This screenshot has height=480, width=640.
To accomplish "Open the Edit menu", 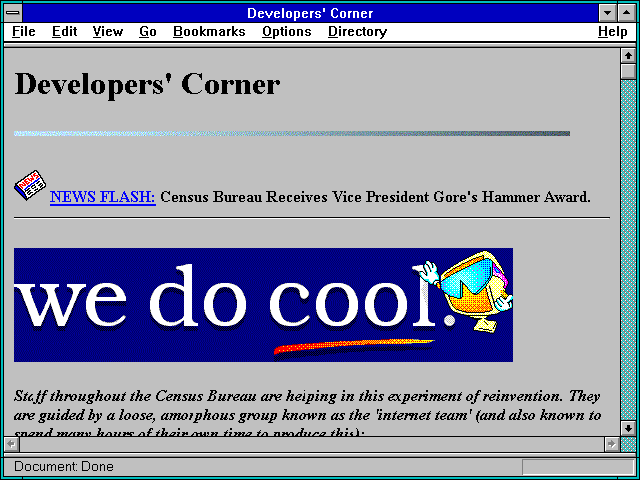I will pyautogui.click(x=64, y=32).
